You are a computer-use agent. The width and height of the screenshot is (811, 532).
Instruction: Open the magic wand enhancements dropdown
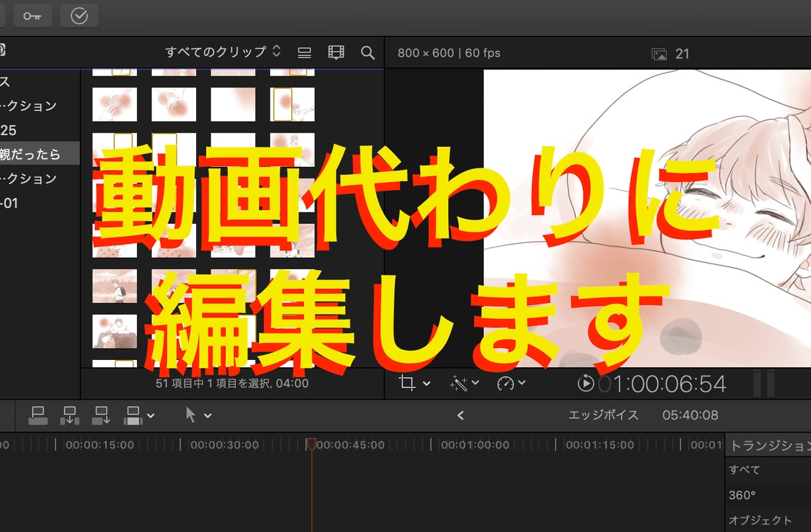pos(464,383)
